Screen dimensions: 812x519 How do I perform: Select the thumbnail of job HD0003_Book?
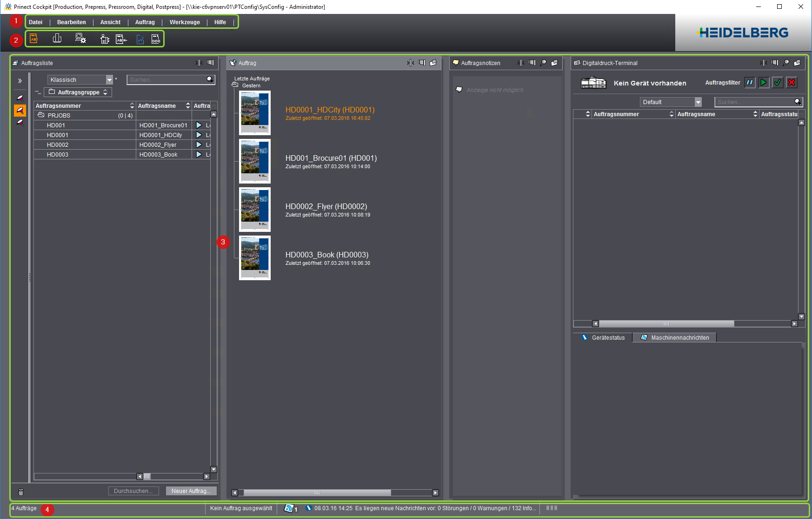(x=255, y=258)
